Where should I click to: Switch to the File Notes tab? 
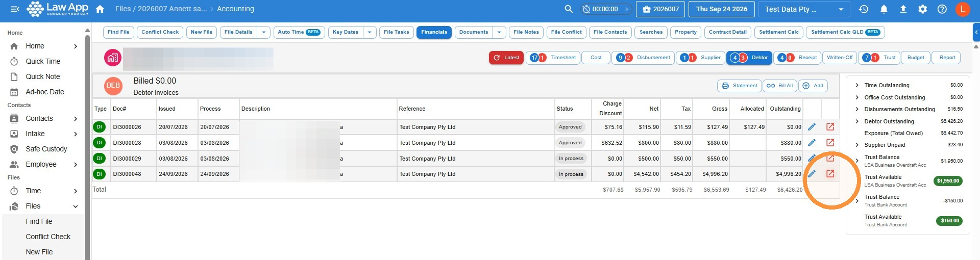[x=526, y=32]
